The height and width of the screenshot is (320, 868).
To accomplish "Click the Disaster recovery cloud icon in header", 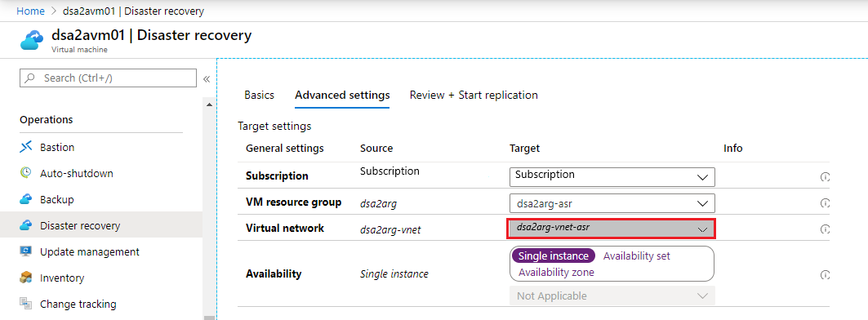I will click(32, 41).
